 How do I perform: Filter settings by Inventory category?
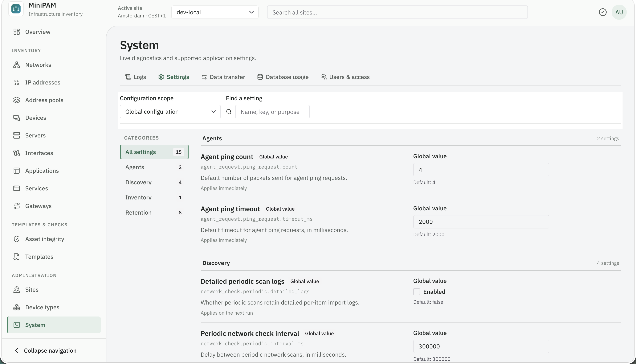154,198
